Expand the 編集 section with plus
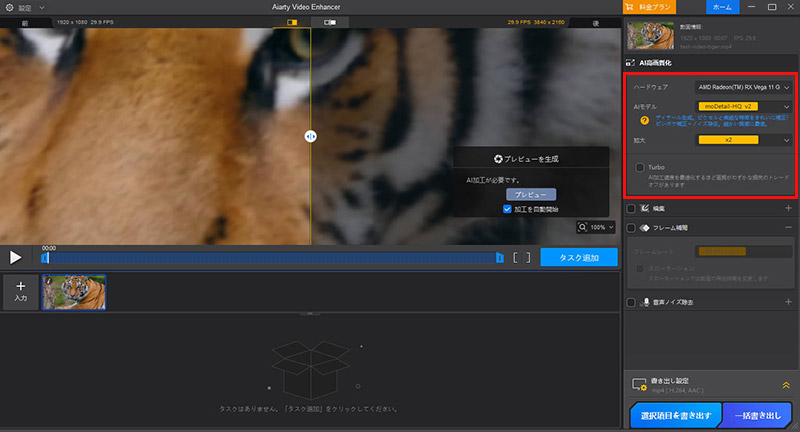 point(788,208)
